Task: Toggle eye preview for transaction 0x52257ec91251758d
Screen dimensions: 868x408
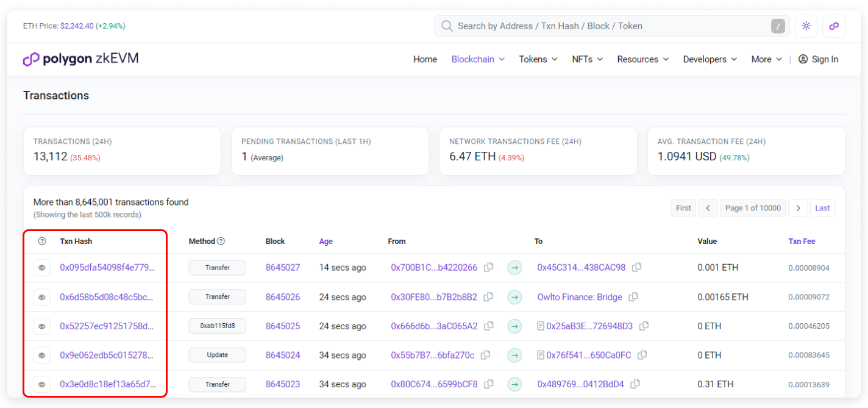Action: point(42,326)
